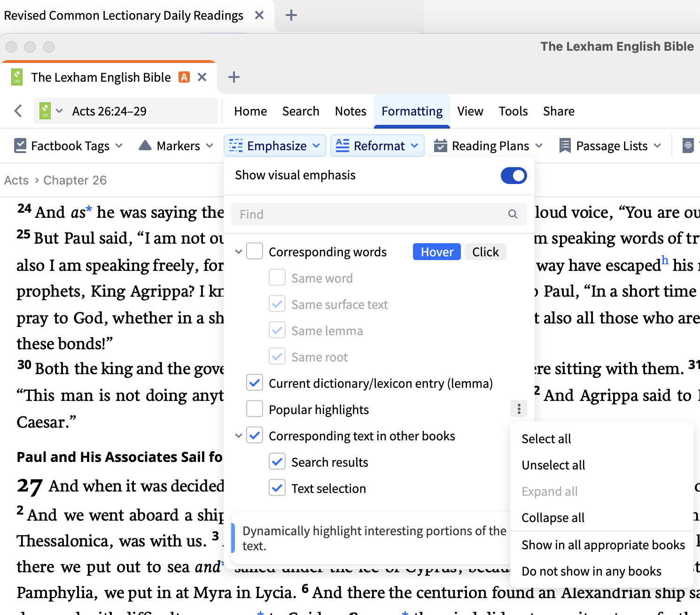Viewport: 700px width, 615px height.
Task: Click the Chapter 26 breadcrumb
Action: tap(75, 180)
